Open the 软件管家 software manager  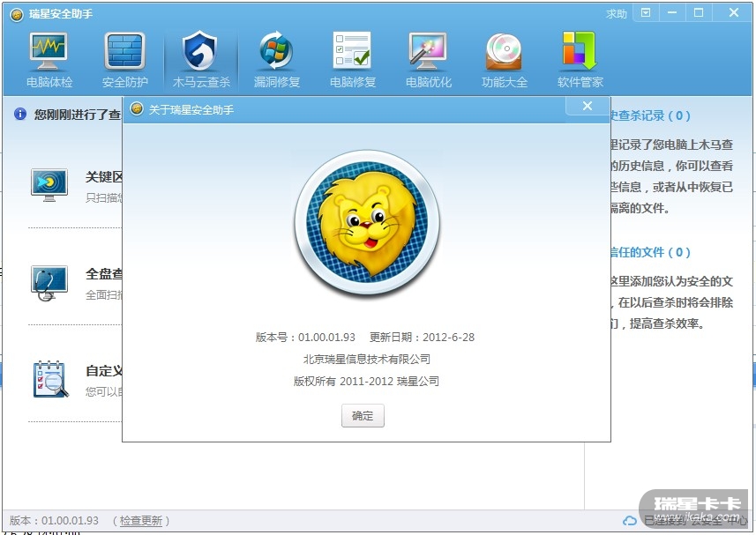pos(580,60)
